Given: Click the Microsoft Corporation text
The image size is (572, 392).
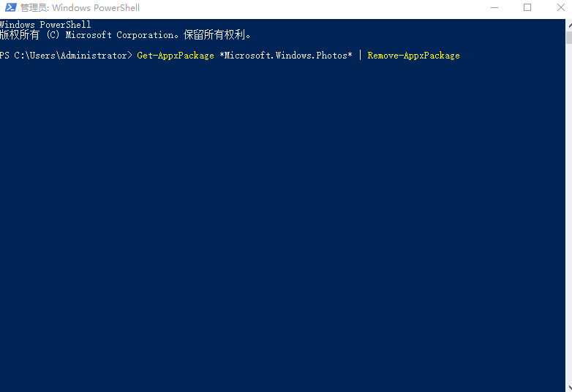Looking at the screenshot, I should click(120, 35).
